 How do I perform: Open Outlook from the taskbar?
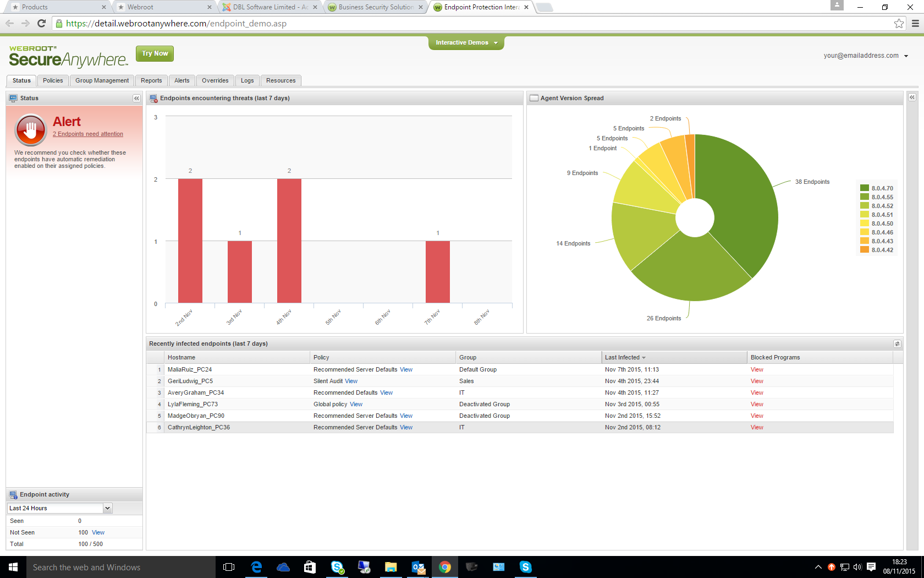click(x=418, y=567)
